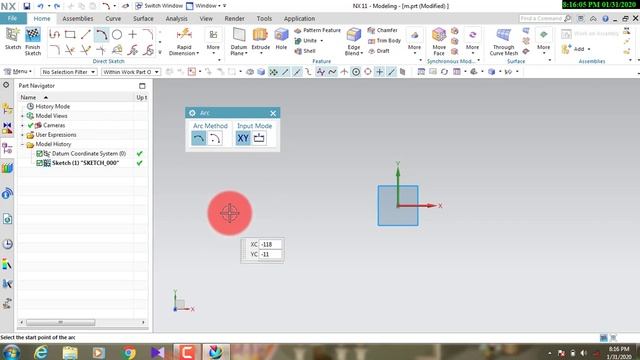Switch to the Render tab

click(x=234, y=19)
